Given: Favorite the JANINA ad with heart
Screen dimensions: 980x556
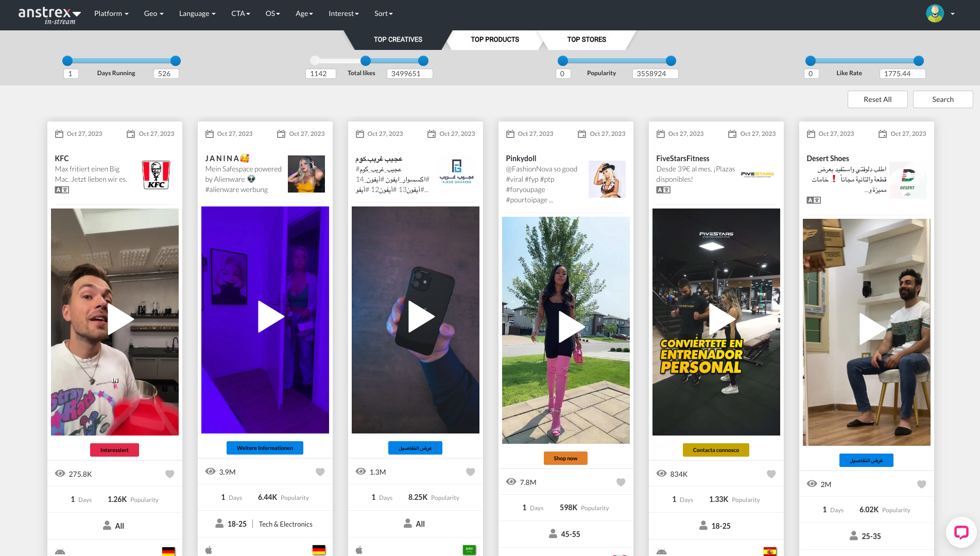Looking at the screenshot, I should click(320, 472).
